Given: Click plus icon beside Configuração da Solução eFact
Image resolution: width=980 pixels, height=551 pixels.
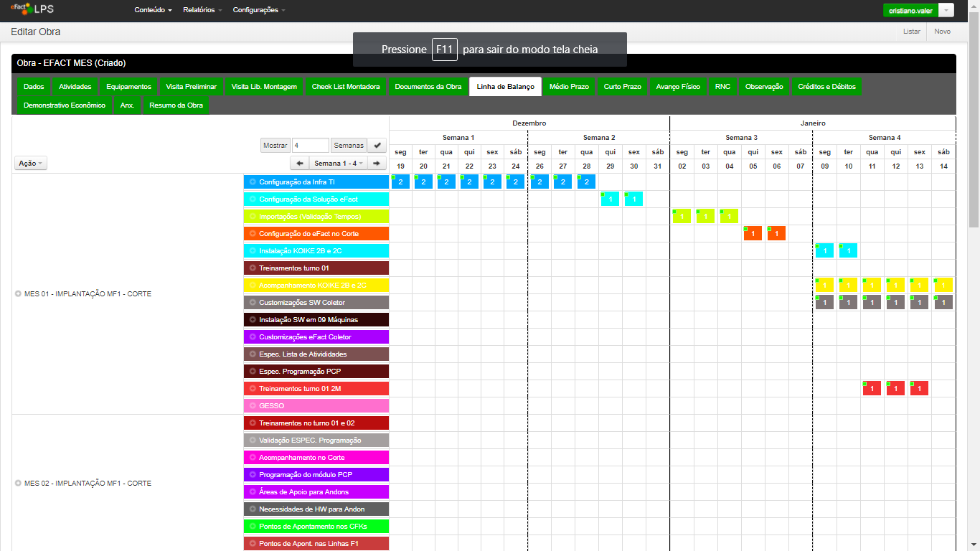Looking at the screenshot, I should point(253,199).
